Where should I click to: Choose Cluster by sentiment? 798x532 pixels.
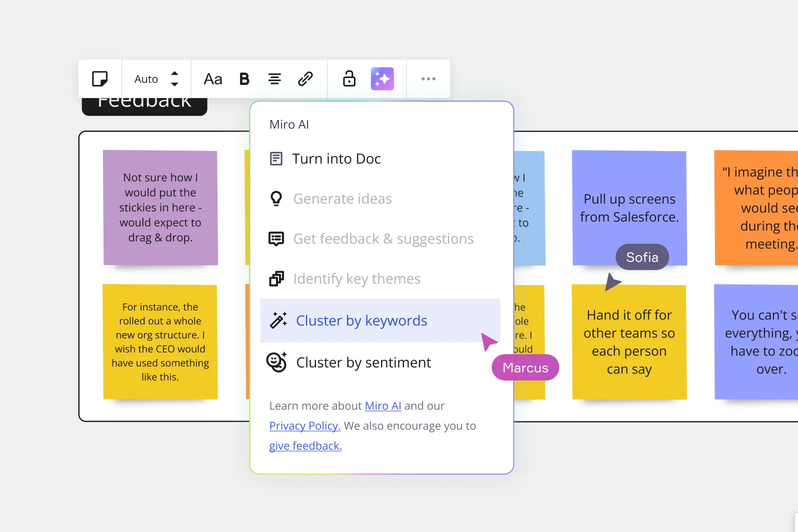coord(363,362)
